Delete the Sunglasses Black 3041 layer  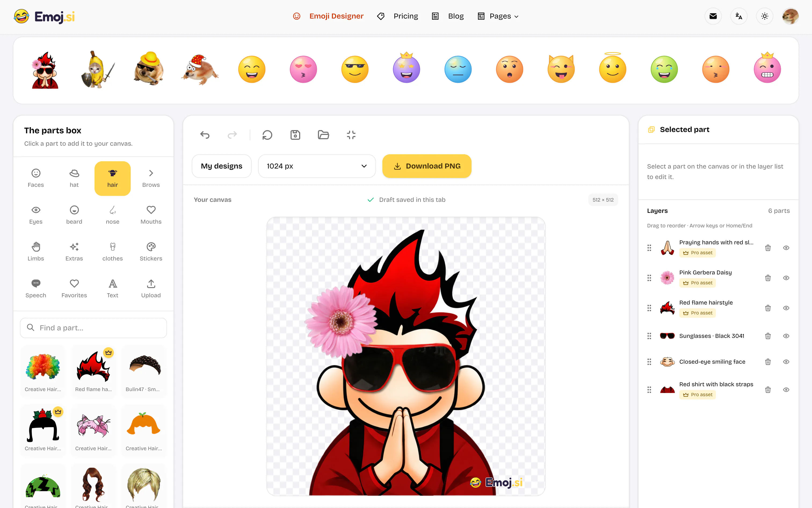[x=768, y=336]
